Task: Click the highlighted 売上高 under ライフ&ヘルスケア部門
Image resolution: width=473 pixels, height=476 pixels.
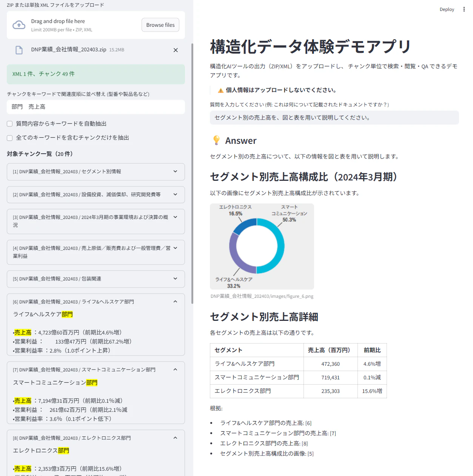Action: [x=23, y=333]
